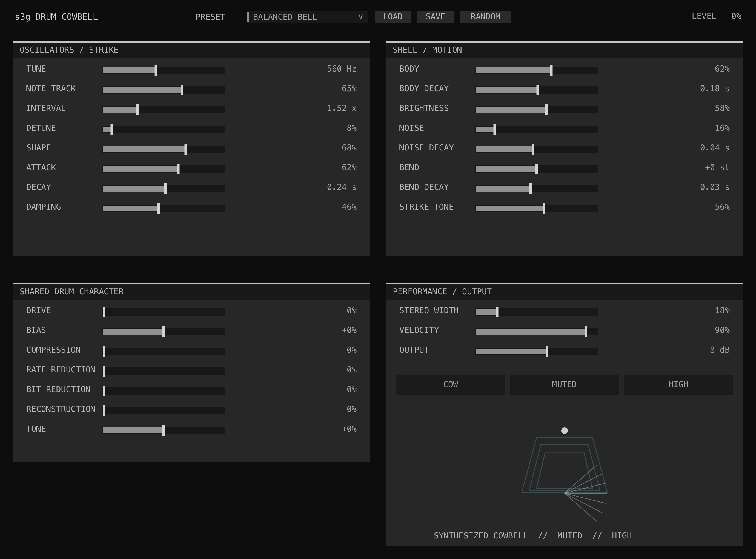Image resolution: width=756 pixels, height=559 pixels.
Task: Click the 90% velocity value
Action: click(x=722, y=330)
